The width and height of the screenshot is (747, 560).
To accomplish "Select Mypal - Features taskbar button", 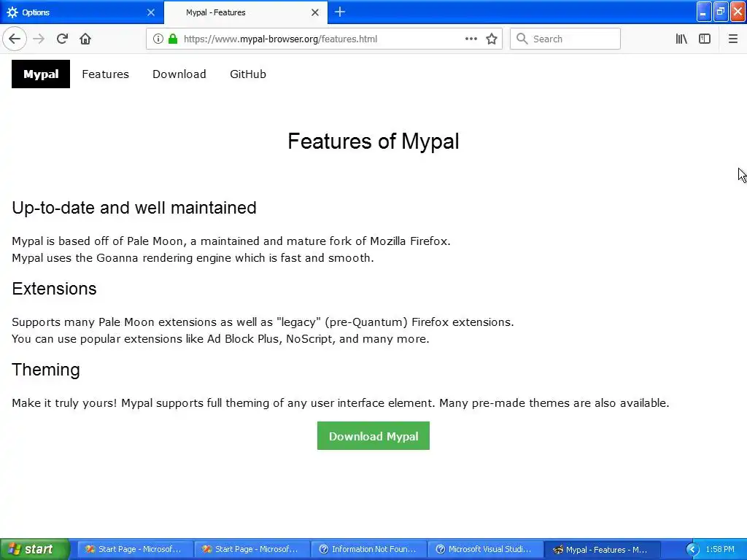I will (602, 549).
